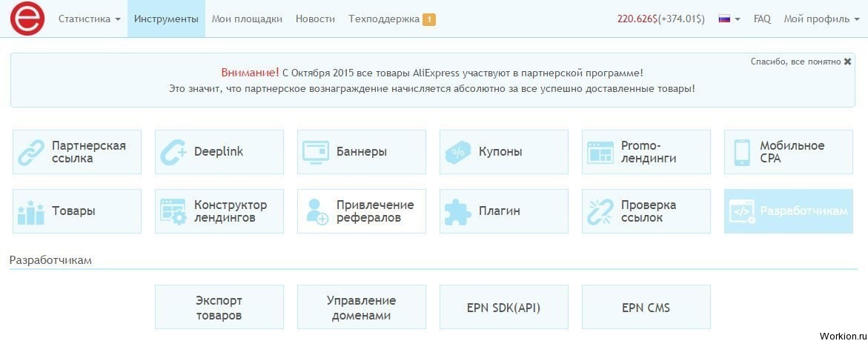Click the Russian flag language icon
Screen dimensions: 868x341
(724, 19)
